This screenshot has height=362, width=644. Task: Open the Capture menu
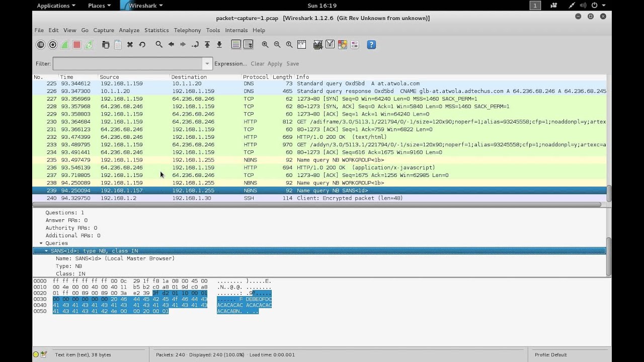click(104, 30)
